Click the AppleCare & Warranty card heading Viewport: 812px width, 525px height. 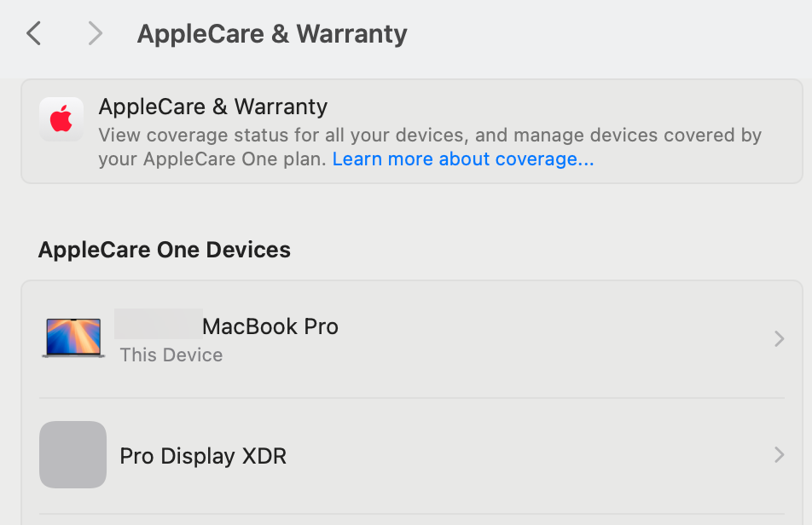click(x=213, y=107)
